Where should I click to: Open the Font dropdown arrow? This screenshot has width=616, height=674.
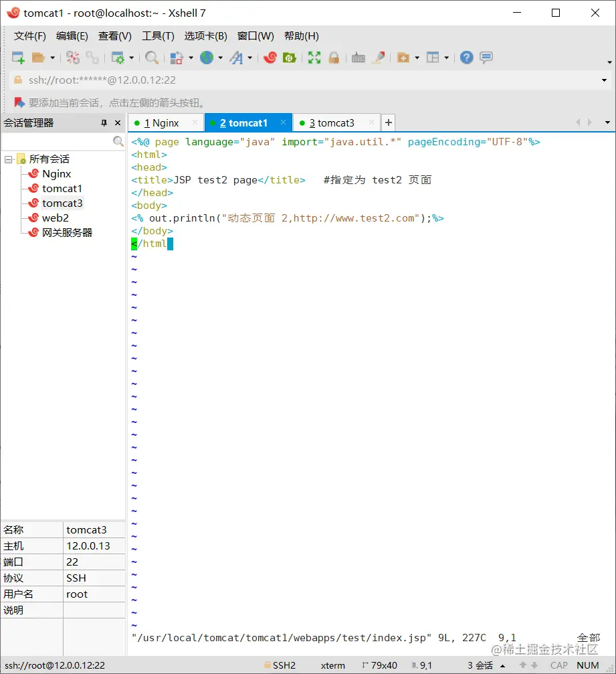[250, 57]
